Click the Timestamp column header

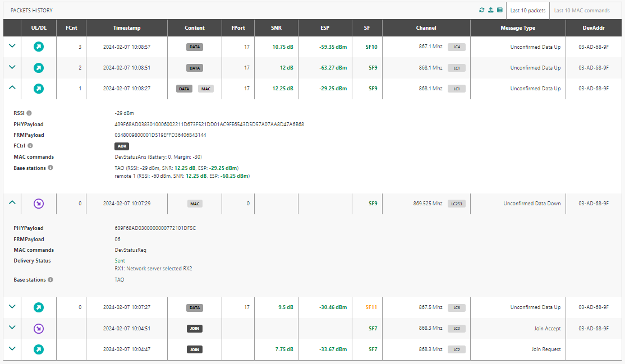[127, 28]
